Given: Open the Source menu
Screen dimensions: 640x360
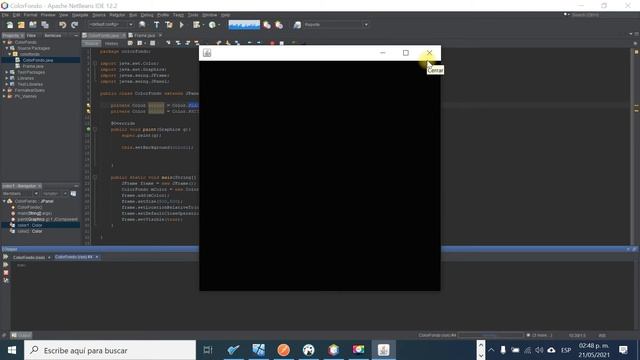Looking at the screenshot, I should coord(99,15).
